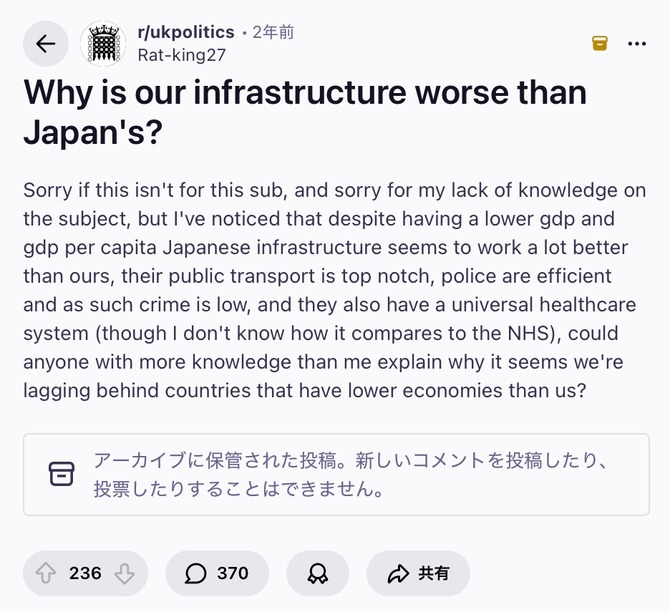Click the share arrow icon
Image resolution: width=670 pixels, height=612 pixels.
(x=398, y=573)
